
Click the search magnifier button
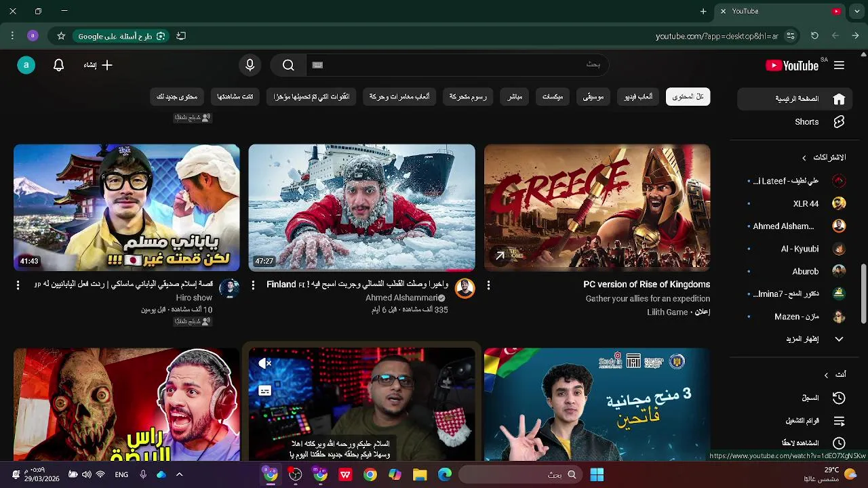coord(288,65)
